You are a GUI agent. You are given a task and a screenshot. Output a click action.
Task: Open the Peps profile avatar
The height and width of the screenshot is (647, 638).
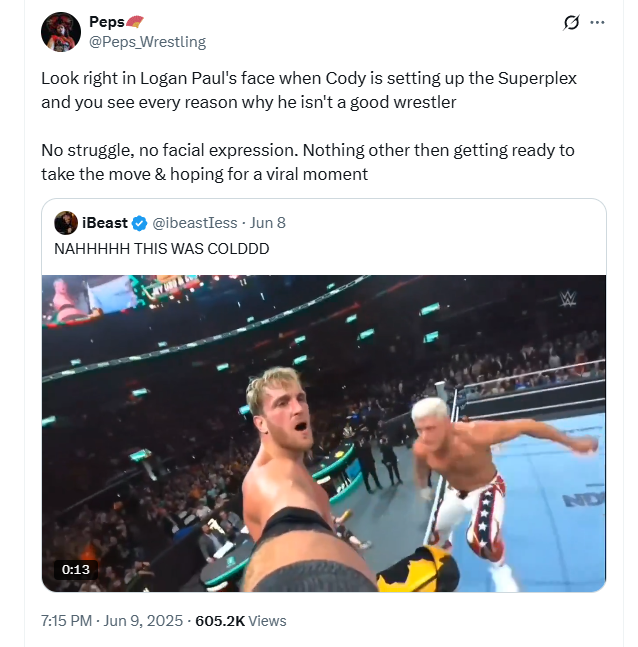pyautogui.click(x=60, y=32)
